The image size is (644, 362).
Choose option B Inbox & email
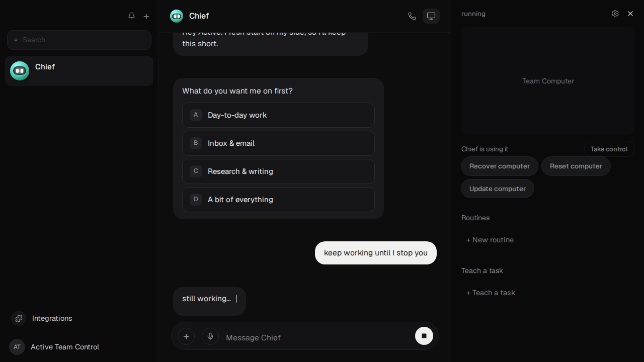point(278,143)
